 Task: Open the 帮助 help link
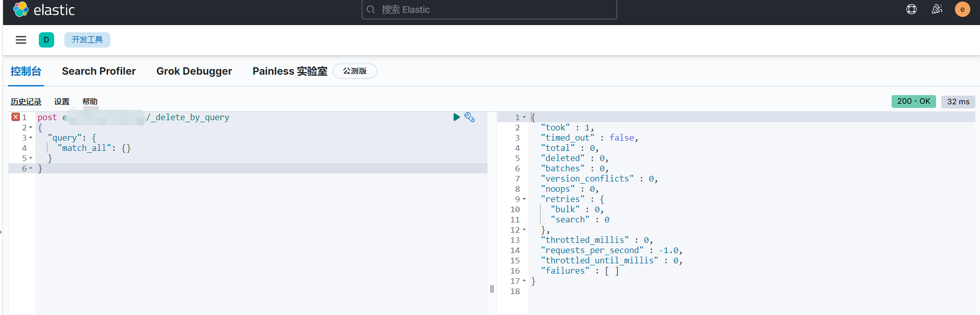coord(90,102)
